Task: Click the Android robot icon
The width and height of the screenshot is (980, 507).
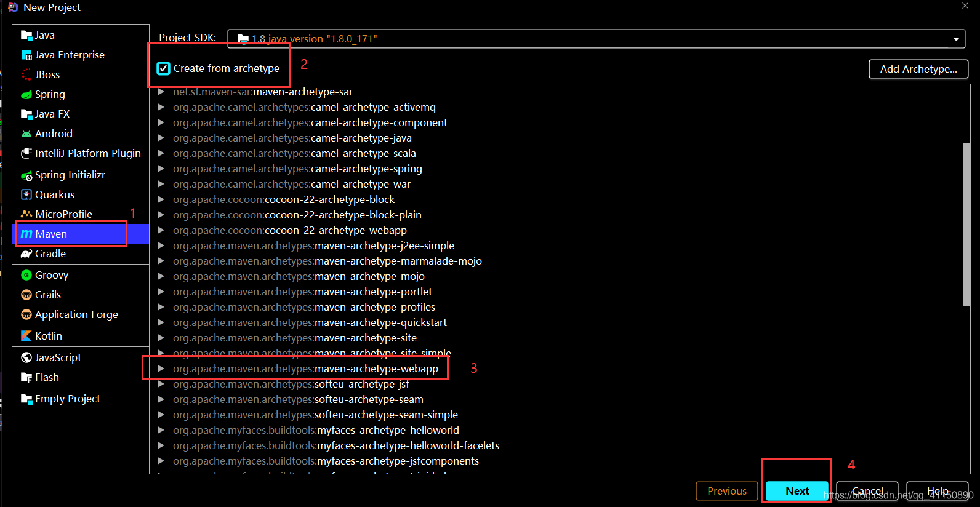Action: click(26, 134)
